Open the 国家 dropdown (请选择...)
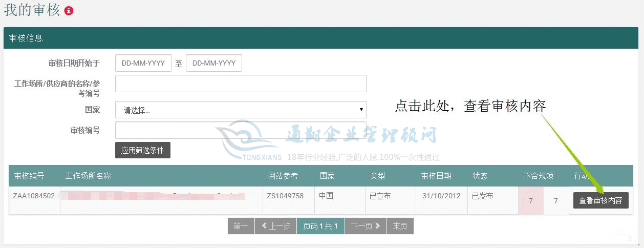This screenshot has height=248, width=644. click(x=241, y=110)
